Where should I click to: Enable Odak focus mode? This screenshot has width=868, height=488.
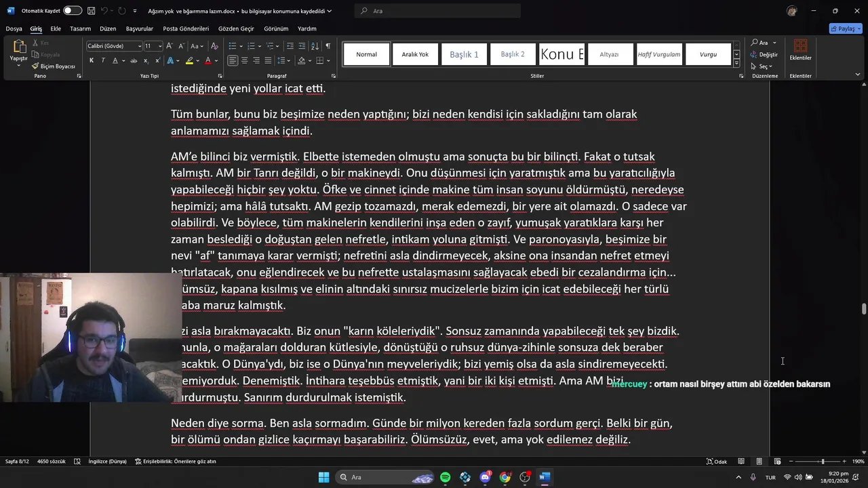point(717,462)
